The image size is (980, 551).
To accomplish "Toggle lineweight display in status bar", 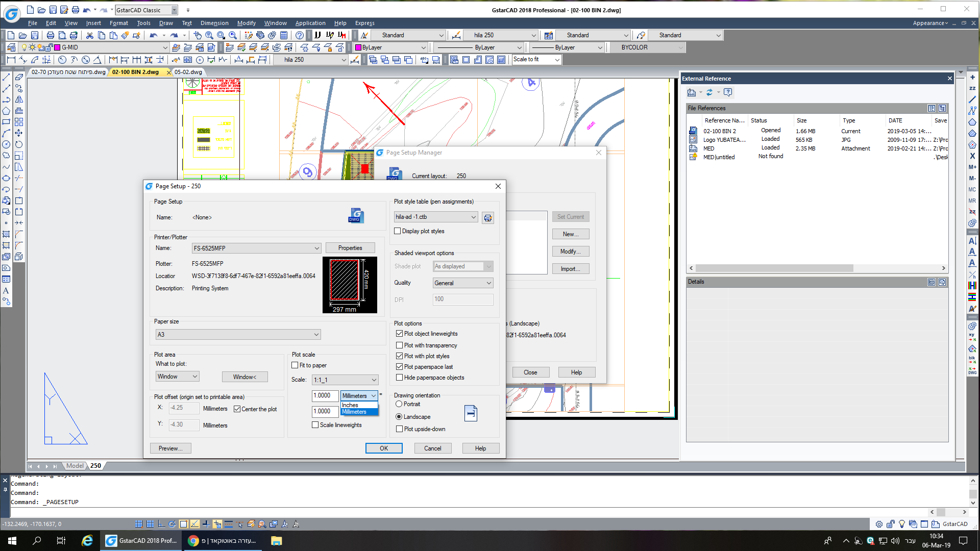I will [229, 524].
